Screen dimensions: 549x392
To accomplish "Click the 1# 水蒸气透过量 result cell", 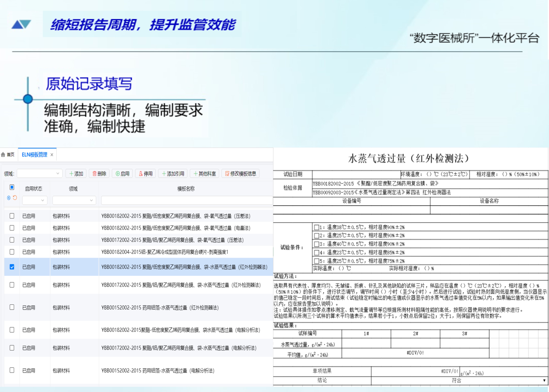I will [x=366, y=343].
